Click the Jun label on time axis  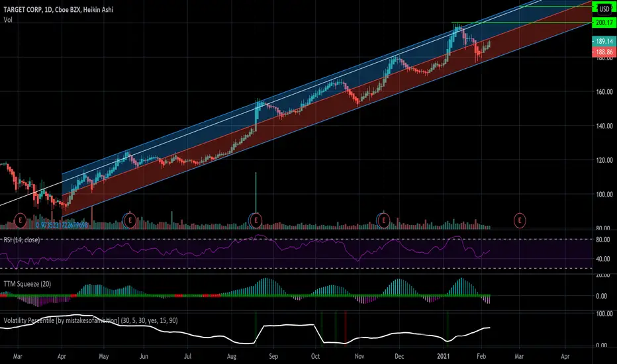[144, 356]
